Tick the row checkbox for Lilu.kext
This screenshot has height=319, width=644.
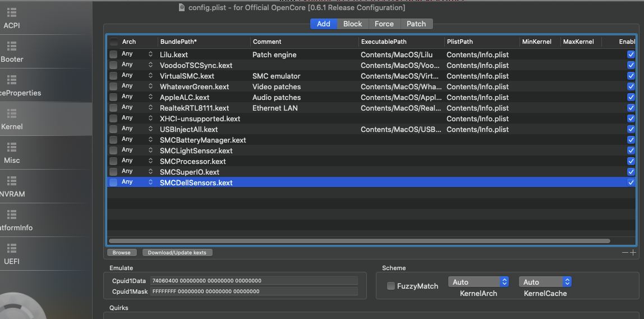click(113, 54)
